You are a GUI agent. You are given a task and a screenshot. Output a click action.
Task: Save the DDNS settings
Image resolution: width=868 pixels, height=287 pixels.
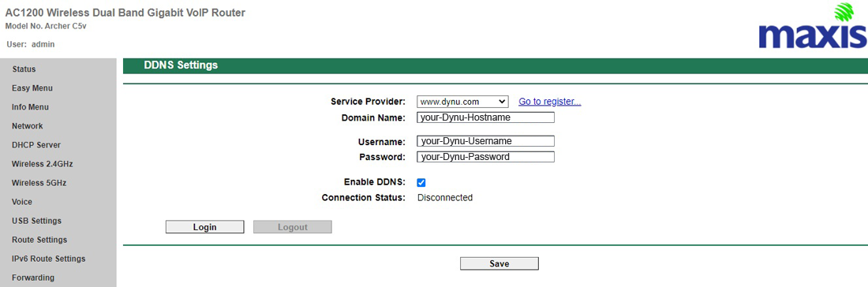click(x=499, y=264)
